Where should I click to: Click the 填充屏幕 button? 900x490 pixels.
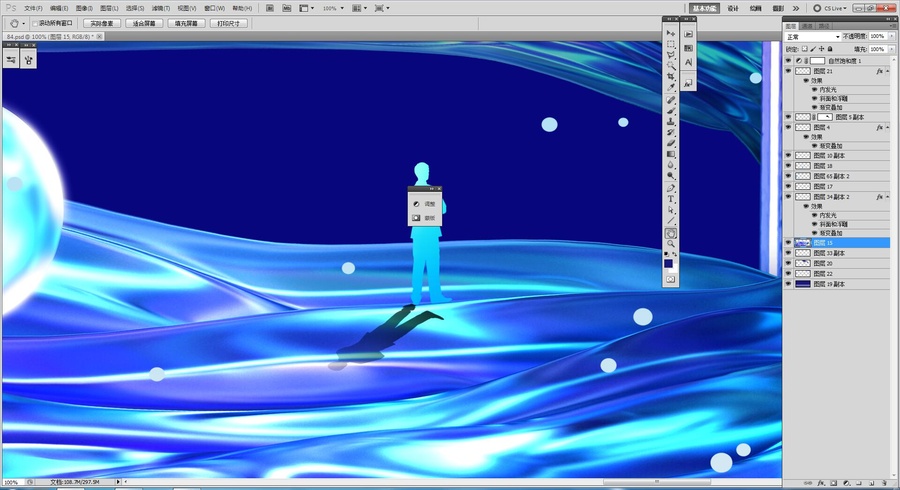187,24
